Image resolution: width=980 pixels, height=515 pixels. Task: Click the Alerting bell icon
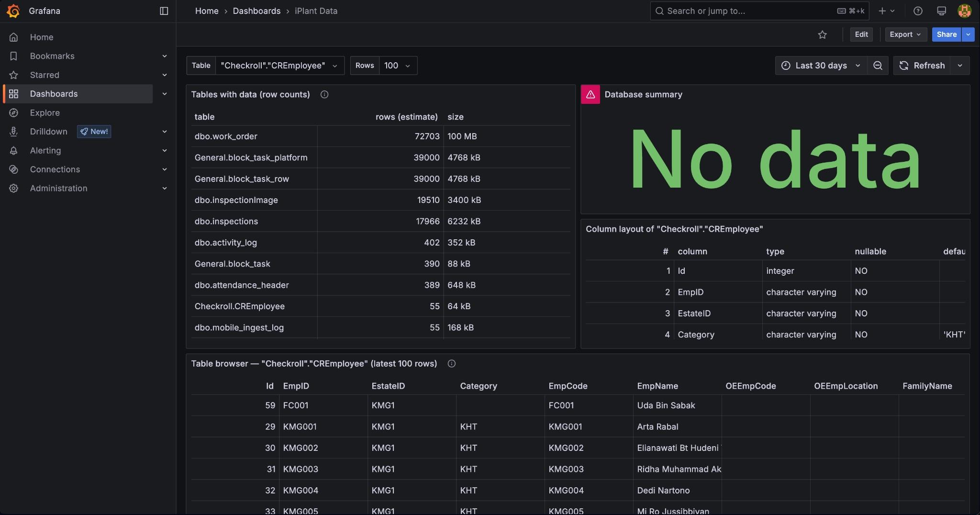tap(14, 151)
